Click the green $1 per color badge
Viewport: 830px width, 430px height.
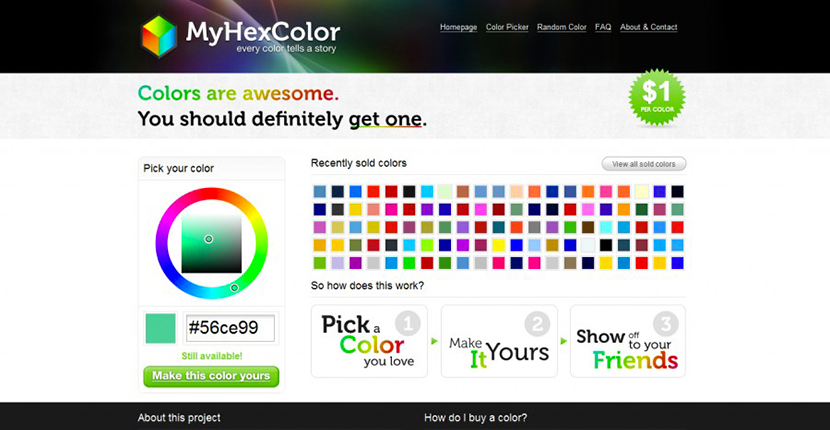pos(657,97)
